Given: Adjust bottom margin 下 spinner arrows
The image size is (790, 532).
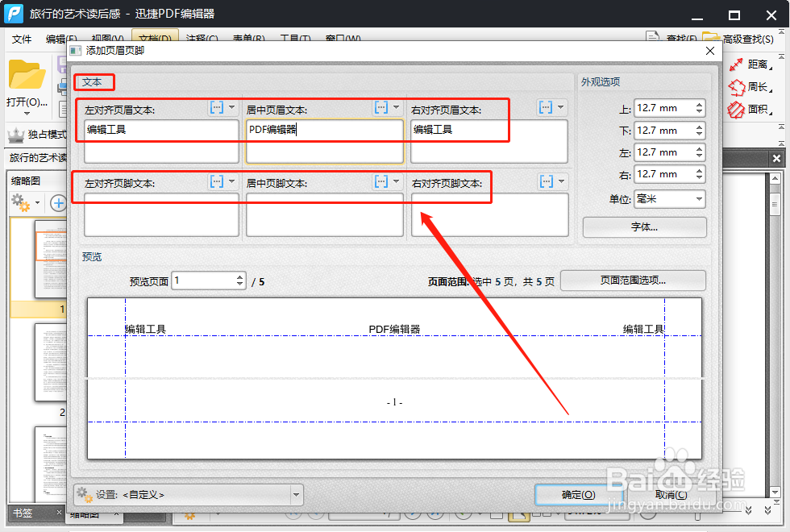Looking at the screenshot, I should 700,131.
